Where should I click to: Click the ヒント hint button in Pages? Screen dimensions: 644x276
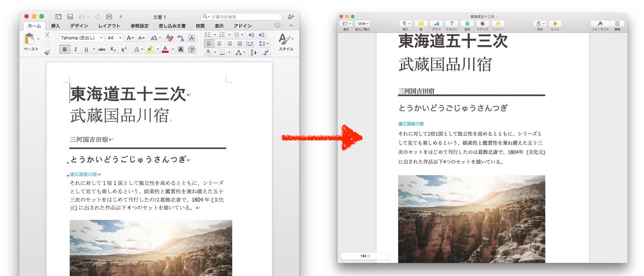tap(555, 24)
